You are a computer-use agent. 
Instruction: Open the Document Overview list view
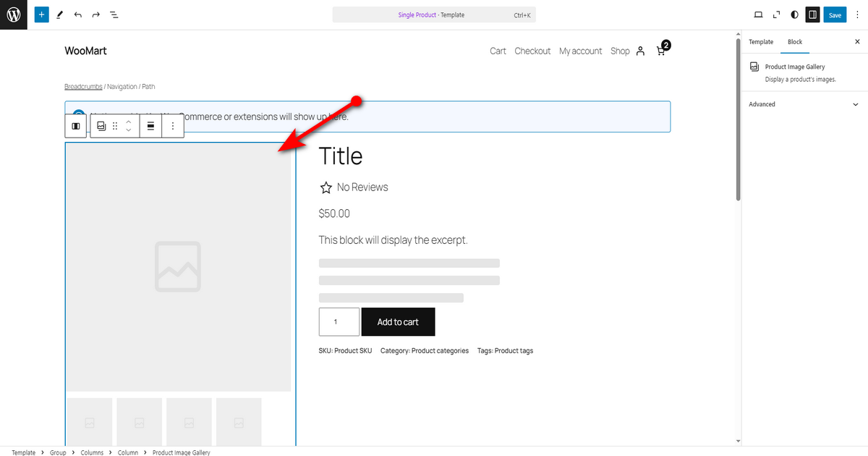click(x=114, y=14)
